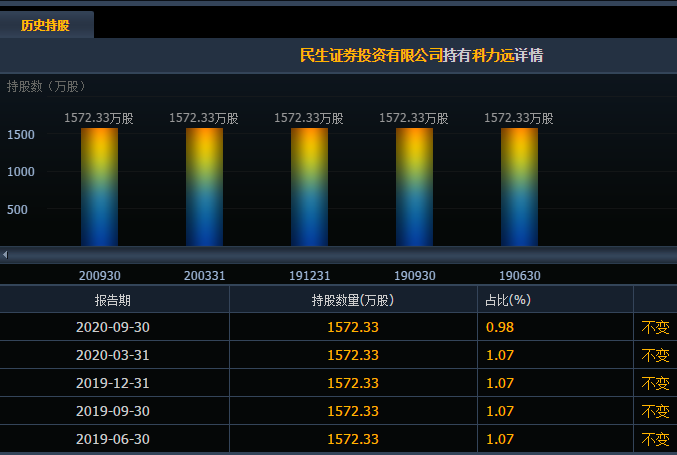
Task: Click 1.07 percentage in 2019-06-30 row
Action: click(x=500, y=439)
